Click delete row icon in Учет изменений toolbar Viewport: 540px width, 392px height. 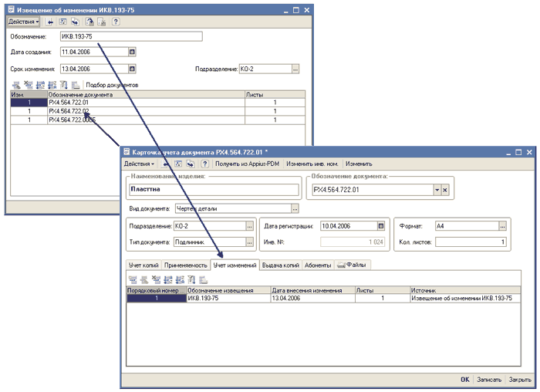point(156,280)
